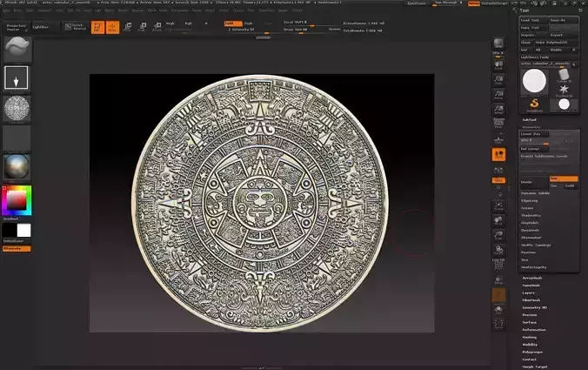Toggle the Transp transparency icon
The height and width of the screenshot is (370, 588).
tap(498, 280)
